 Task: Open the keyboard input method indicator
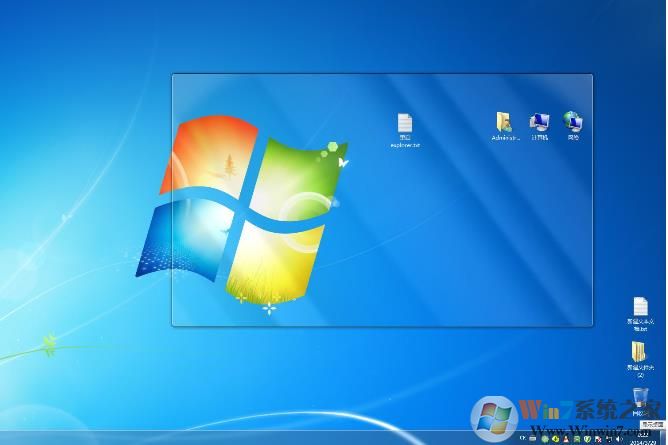[x=532, y=439]
